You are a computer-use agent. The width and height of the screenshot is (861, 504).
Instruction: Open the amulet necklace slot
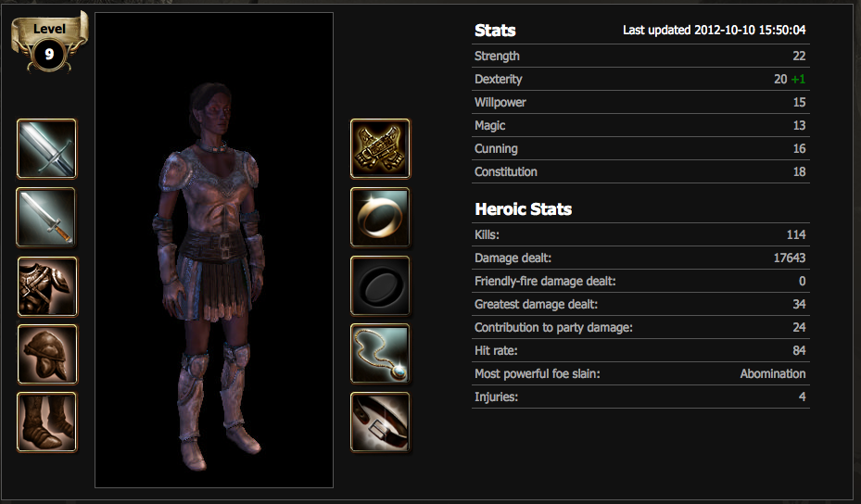click(x=380, y=354)
